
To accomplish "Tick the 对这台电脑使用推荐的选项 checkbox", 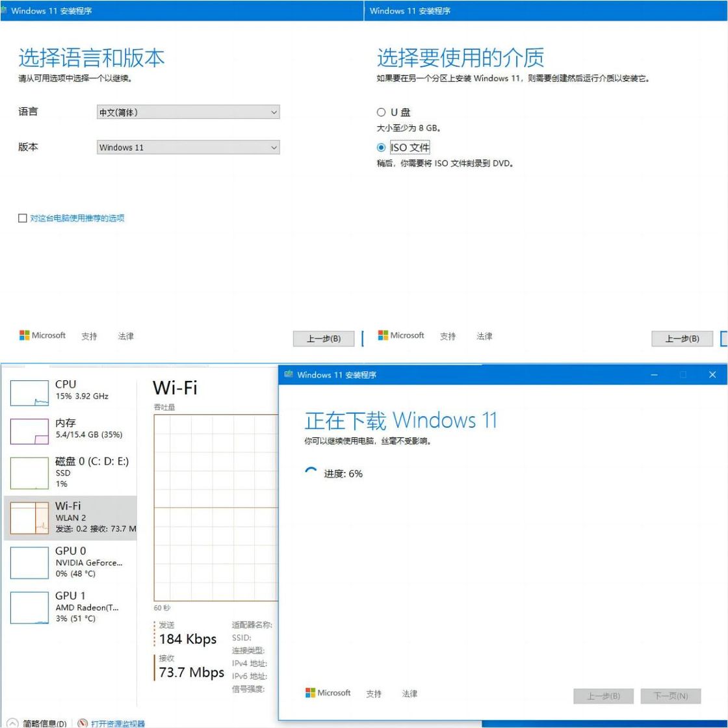I will click(22, 218).
